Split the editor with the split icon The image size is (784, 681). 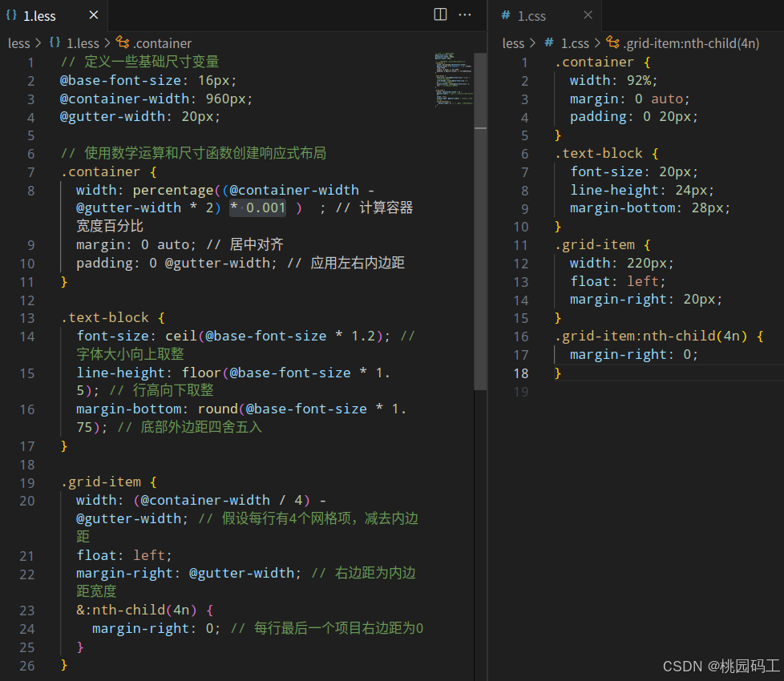[440, 14]
